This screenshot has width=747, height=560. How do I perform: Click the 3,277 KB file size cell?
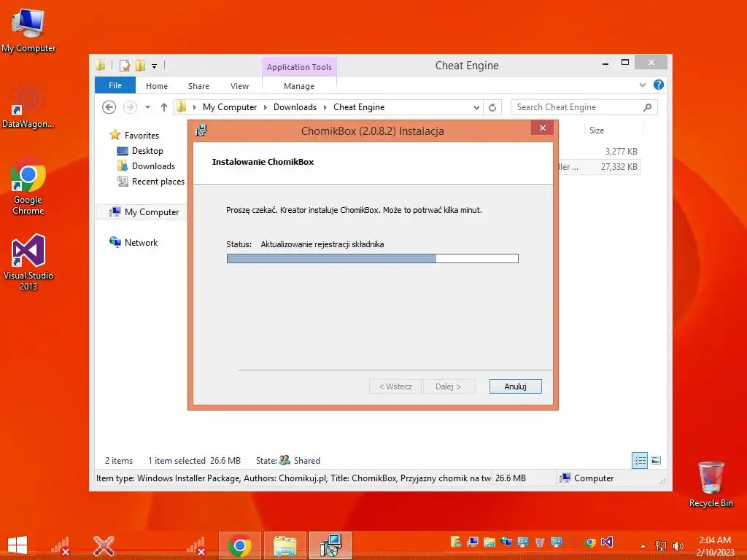pyautogui.click(x=622, y=152)
